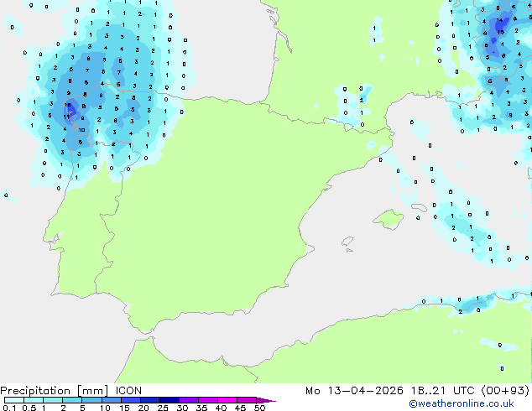Click the legend tick label '40'
The image size is (532, 411).
coord(221,408)
